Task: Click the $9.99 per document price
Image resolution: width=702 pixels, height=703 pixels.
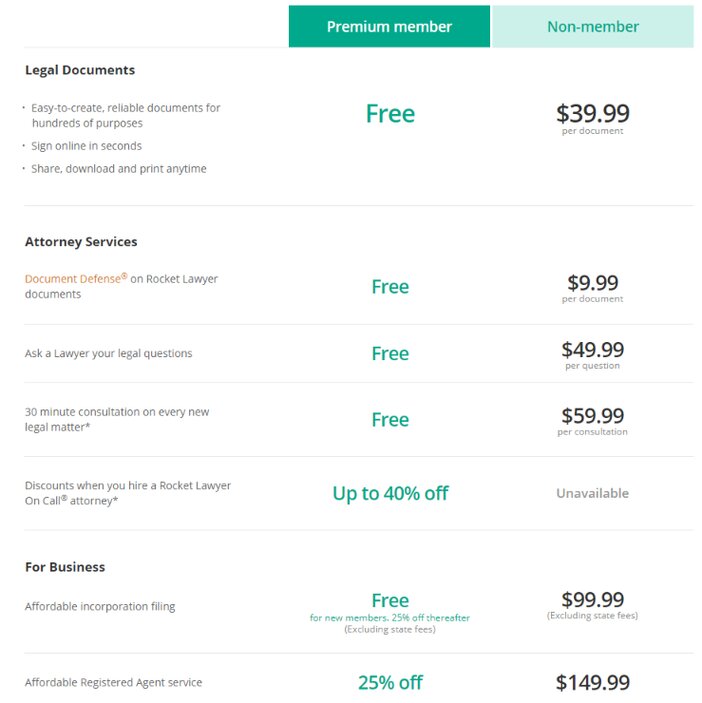Action: [x=593, y=288]
